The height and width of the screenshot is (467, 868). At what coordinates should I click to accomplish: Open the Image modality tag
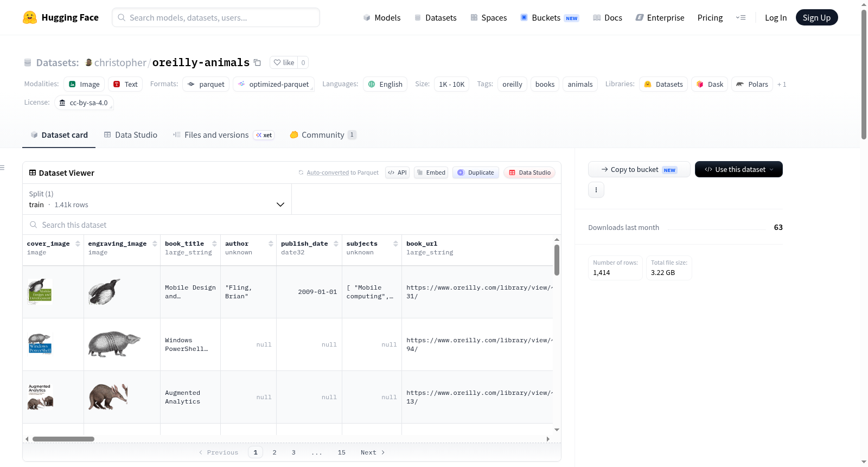tap(84, 84)
